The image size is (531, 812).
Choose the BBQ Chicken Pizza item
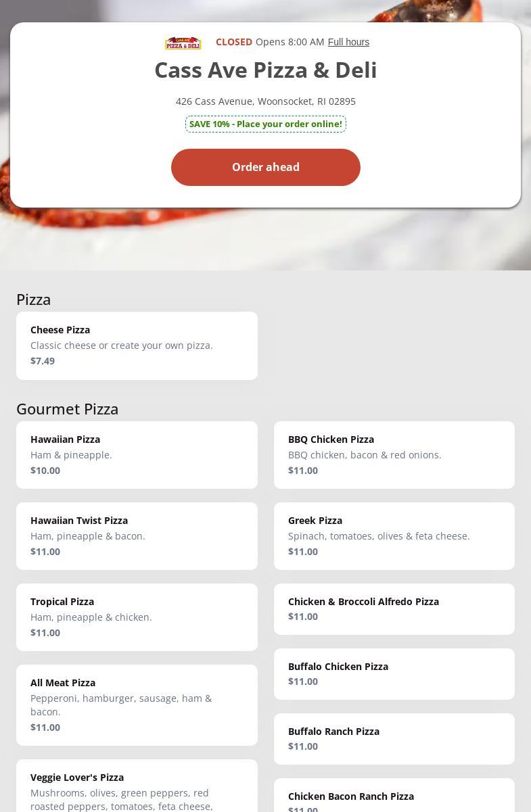pos(394,455)
